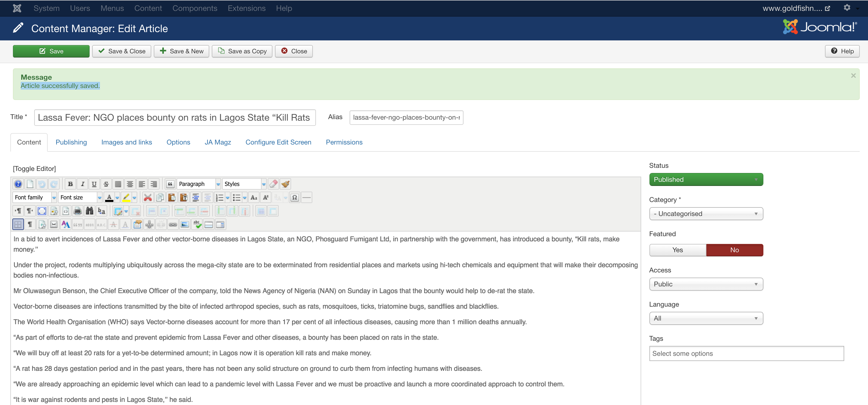The width and height of the screenshot is (868, 405).
Task: Click the new document icon in the editor
Action: tap(30, 184)
